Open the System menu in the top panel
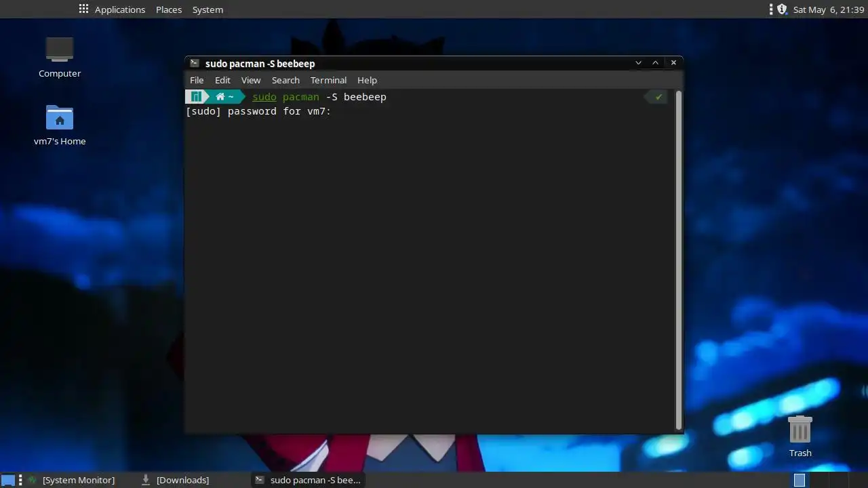 (208, 9)
